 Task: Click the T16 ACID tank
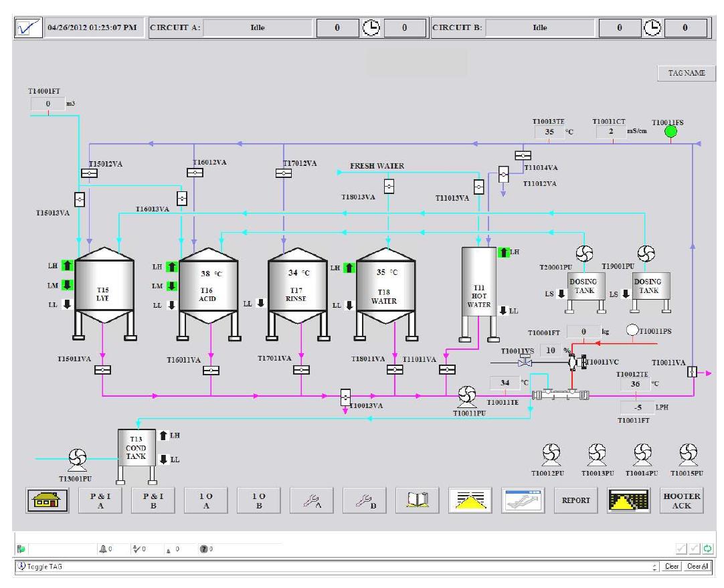coord(209,294)
